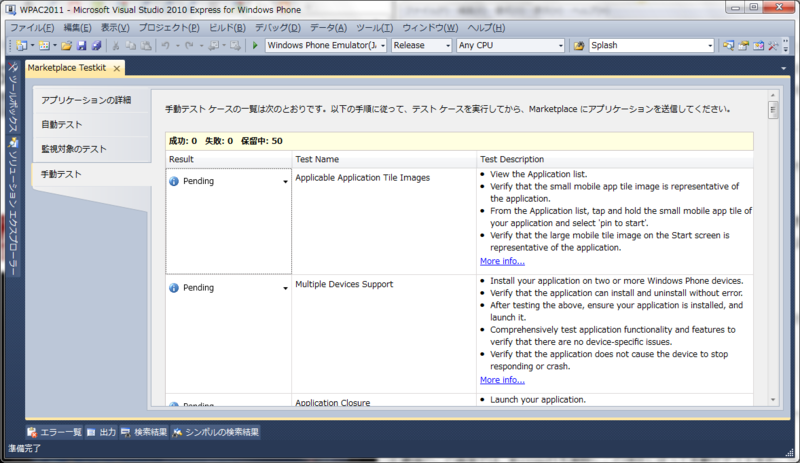Open the 編集(E) menu
The width and height of the screenshot is (800, 463).
pos(78,28)
